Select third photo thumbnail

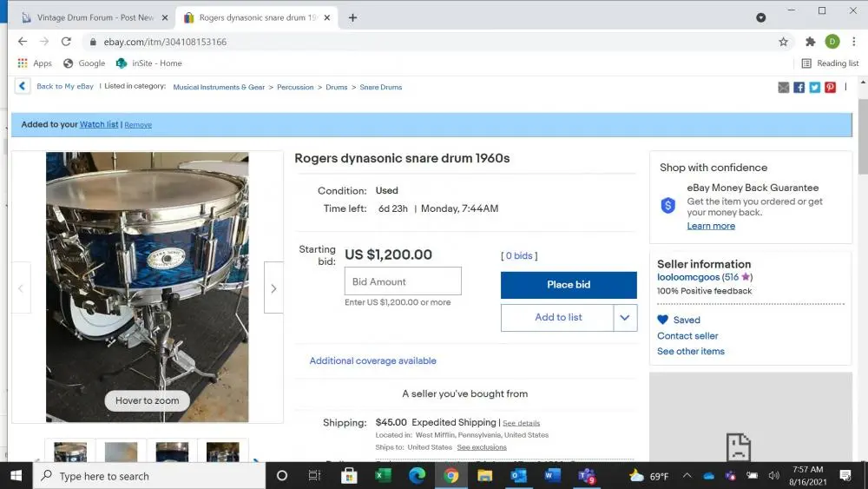pyautogui.click(x=172, y=451)
